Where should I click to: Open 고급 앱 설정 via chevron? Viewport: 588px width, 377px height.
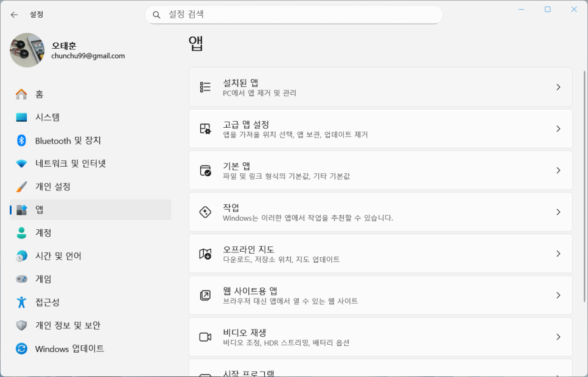click(x=558, y=129)
